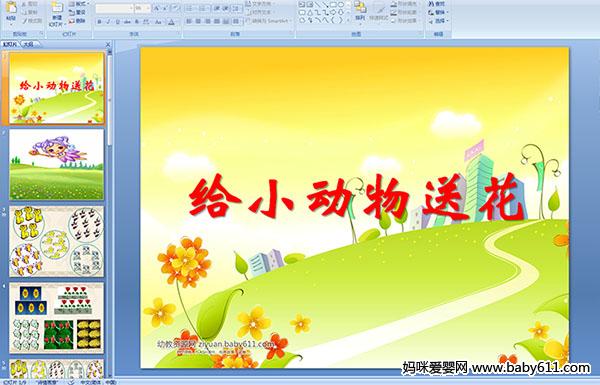
Task: Switch to the Slides tab in the left pane
Action: coord(10,44)
